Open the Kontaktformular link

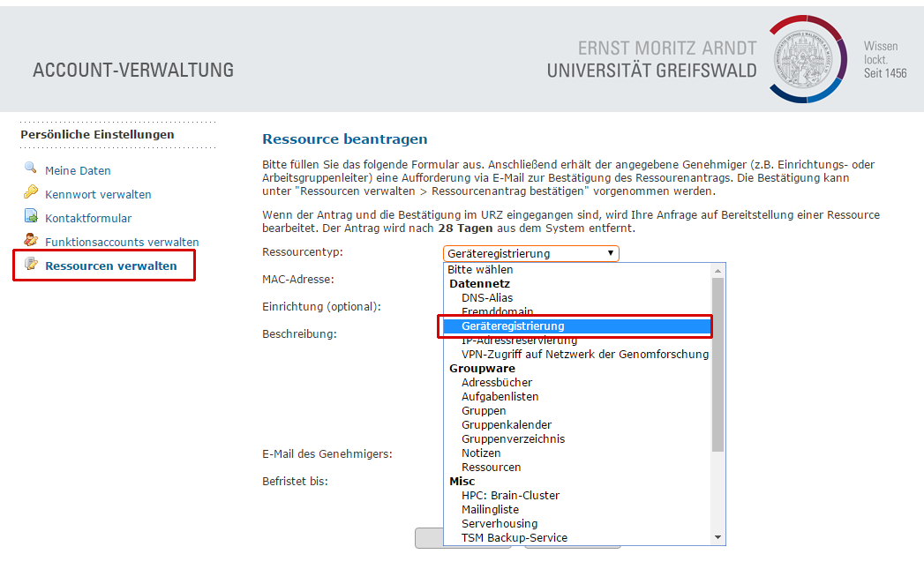tap(88, 219)
